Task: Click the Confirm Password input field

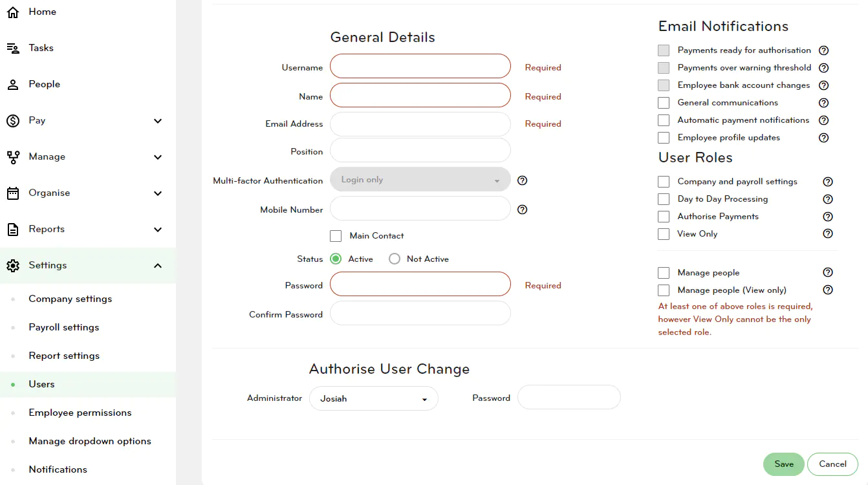Action: coord(420,313)
